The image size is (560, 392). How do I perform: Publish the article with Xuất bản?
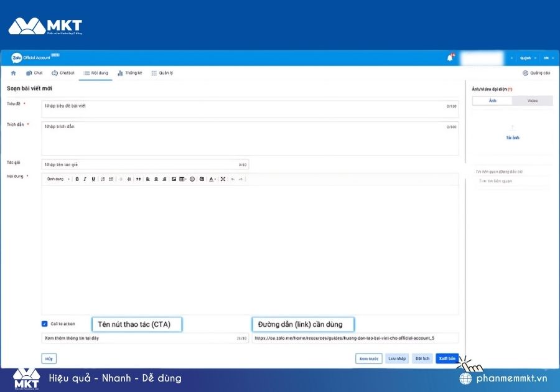[x=447, y=358]
